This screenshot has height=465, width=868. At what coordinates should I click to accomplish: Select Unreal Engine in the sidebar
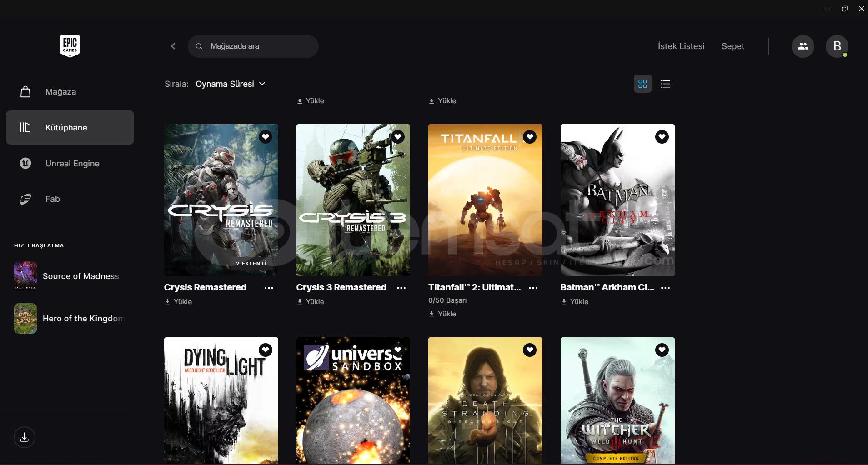[72, 164]
